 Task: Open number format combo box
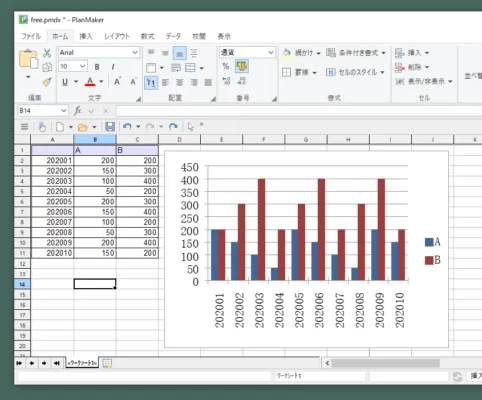tap(247, 53)
